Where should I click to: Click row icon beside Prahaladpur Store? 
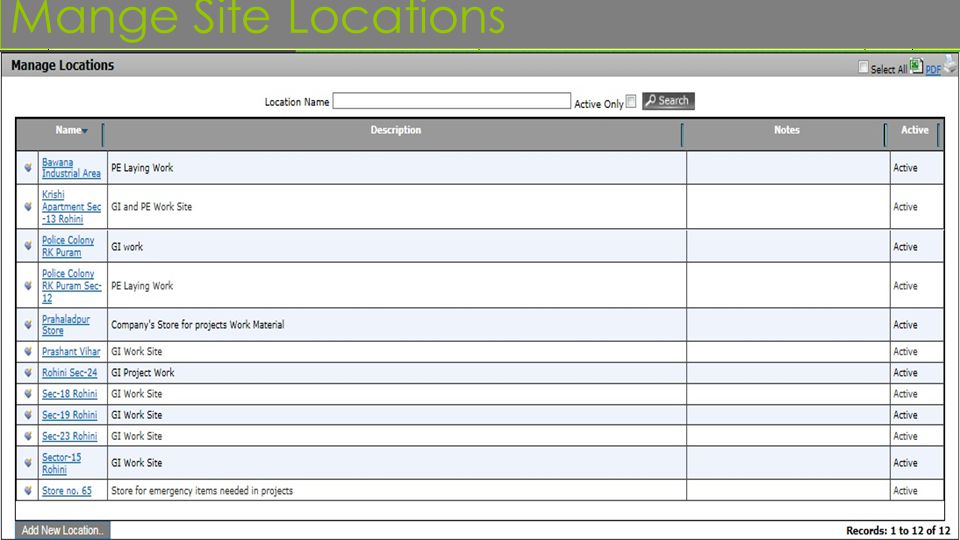click(28, 324)
